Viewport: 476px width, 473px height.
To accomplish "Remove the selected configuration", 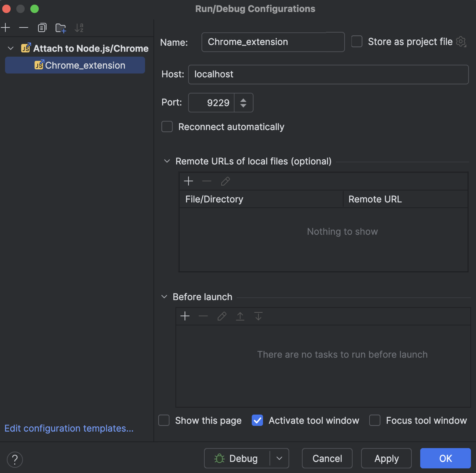I will [x=24, y=28].
